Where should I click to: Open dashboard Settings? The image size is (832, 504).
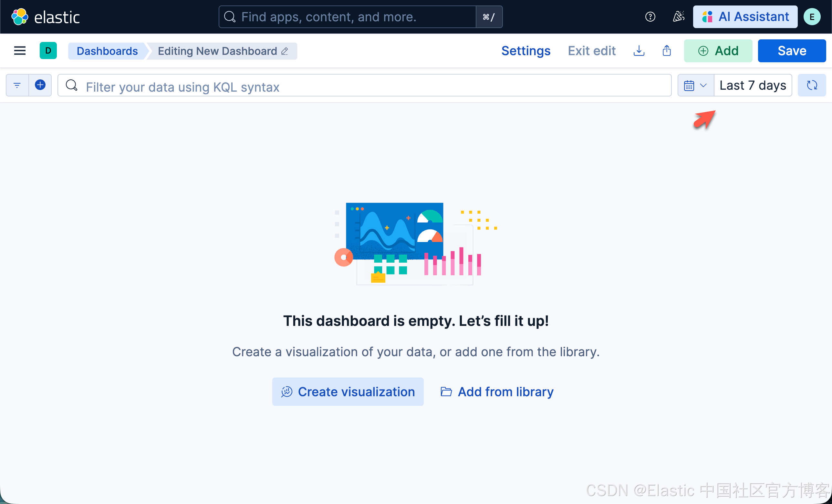(526, 51)
